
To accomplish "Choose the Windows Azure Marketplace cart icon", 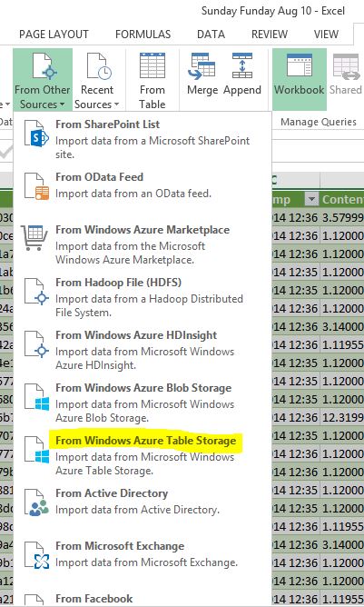I will coord(34,235).
